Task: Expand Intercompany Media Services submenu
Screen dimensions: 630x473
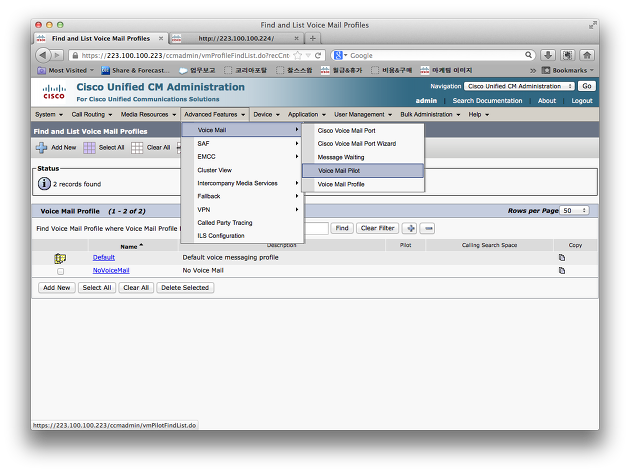Action: click(242, 183)
